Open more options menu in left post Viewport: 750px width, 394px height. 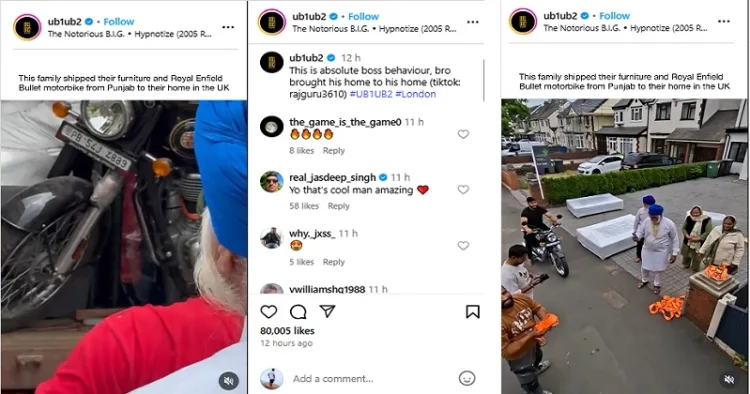pyautogui.click(x=228, y=27)
